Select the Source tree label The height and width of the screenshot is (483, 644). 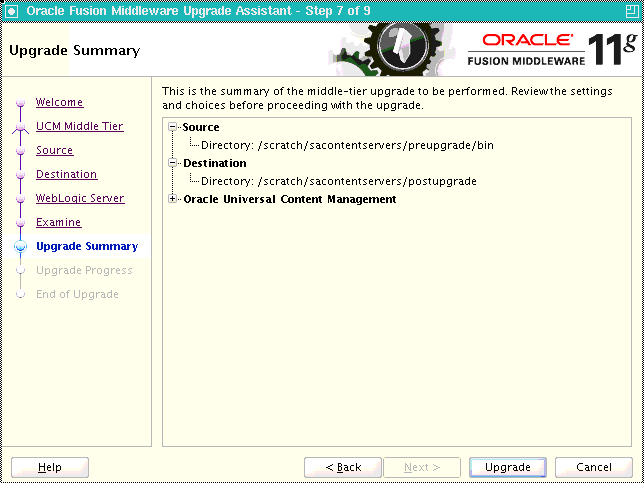coord(201,127)
